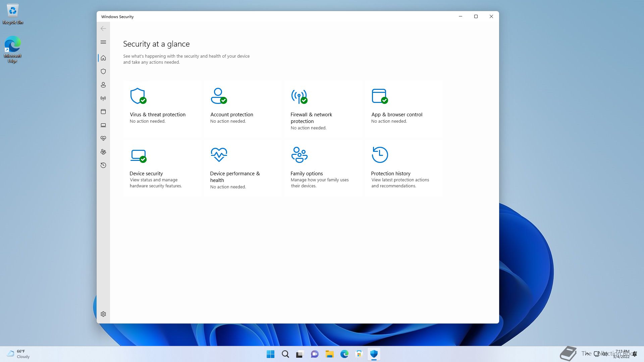644x362 pixels.
Task: Open Virus & threat protection sidebar shield icon
Action: 103,71
